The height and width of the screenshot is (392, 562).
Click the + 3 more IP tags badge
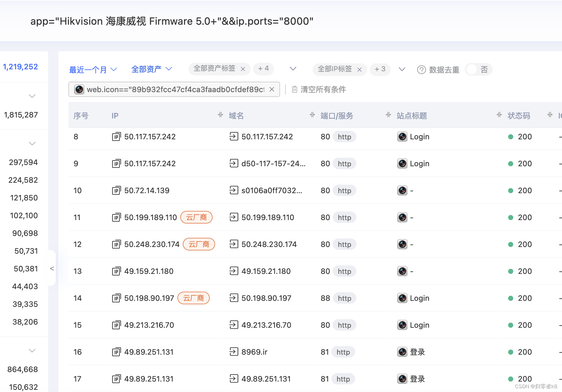coord(380,69)
